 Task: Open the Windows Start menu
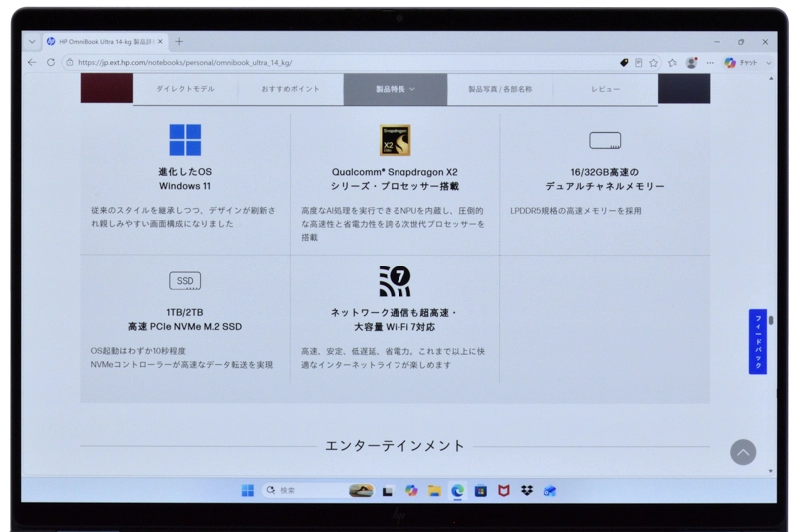pyautogui.click(x=247, y=490)
